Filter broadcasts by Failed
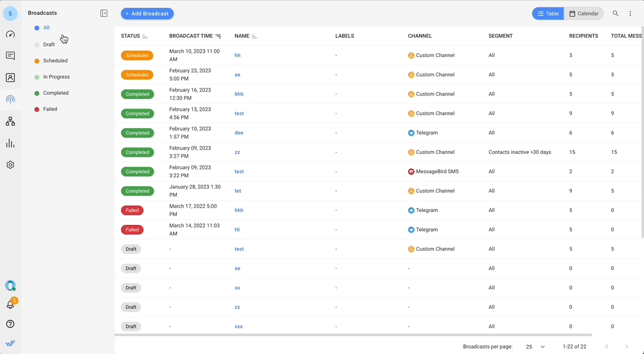Image resolution: width=644 pixels, height=354 pixels. pyautogui.click(x=50, y=109)
